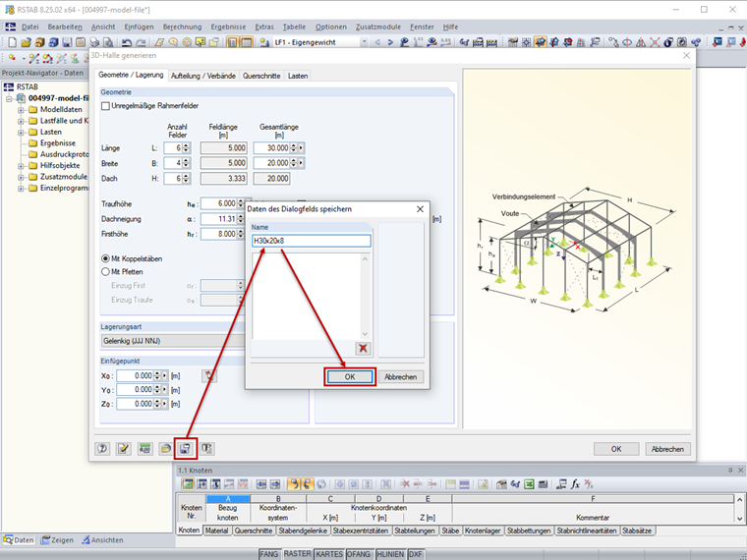
Task: Click the default settings icon next to save
Action: [x=206, y=449]
